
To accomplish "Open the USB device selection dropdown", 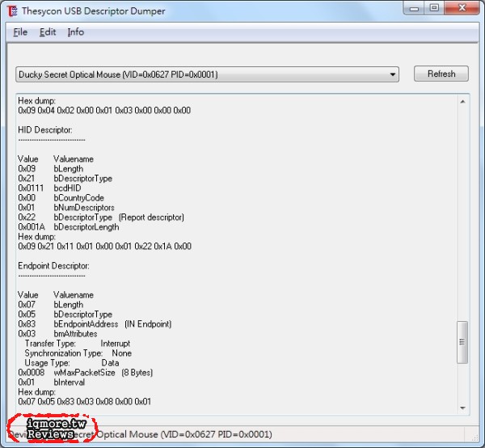I will pyautogui.click(x=207, y=74).
